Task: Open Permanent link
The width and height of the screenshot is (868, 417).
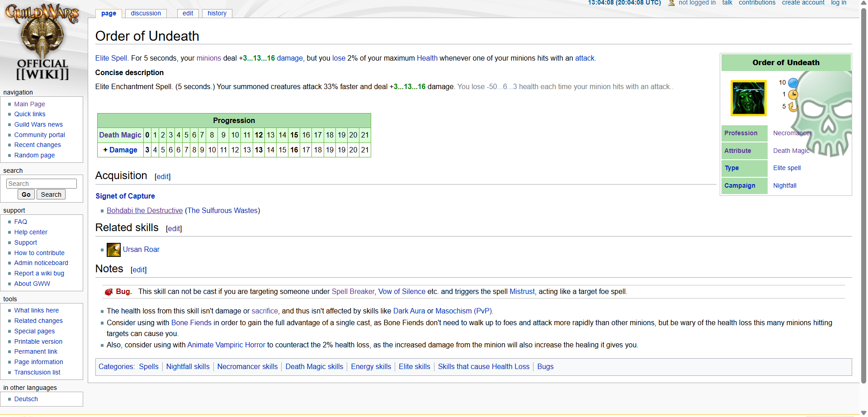Action: pos(36,351)
